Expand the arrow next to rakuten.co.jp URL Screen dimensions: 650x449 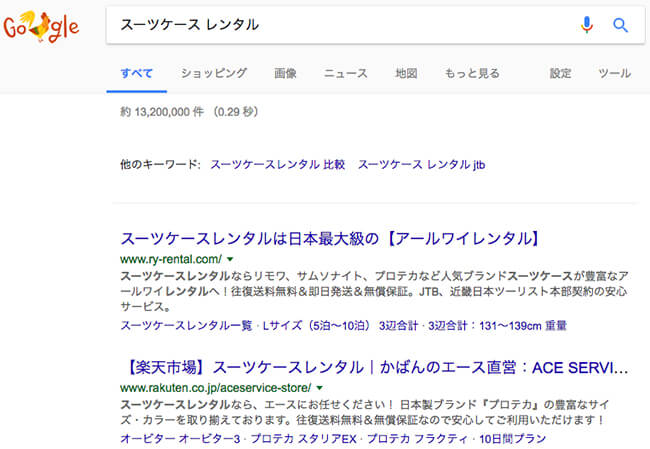pyautogui.click(x=319, y=388)
